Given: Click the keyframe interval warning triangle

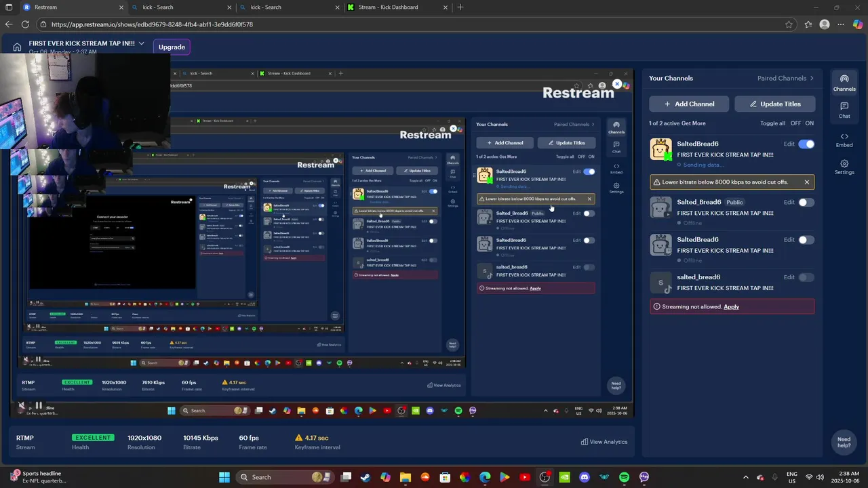Looking at the screenshot, I should pos(298,438).
